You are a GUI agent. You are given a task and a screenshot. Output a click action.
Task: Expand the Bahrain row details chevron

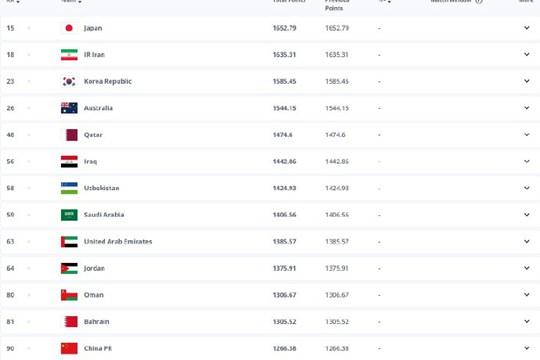tap(527, 321)
